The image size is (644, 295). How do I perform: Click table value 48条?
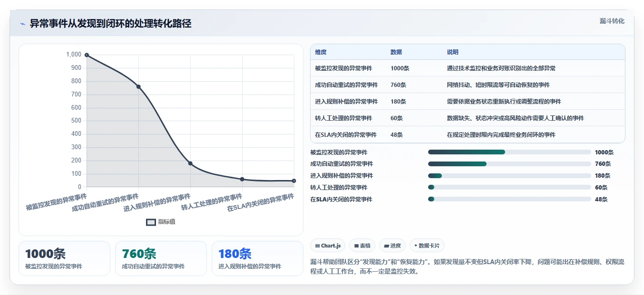point(397,135)
